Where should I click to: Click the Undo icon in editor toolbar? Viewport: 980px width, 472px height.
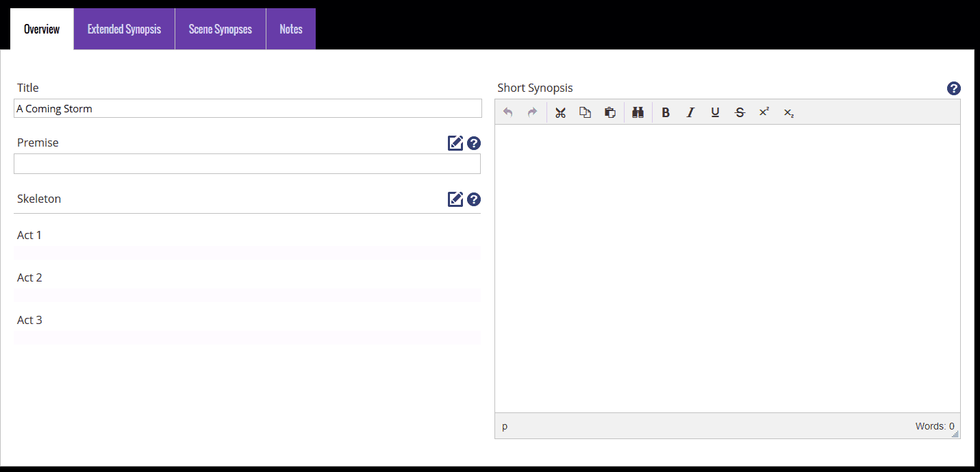tap(507, 112)
